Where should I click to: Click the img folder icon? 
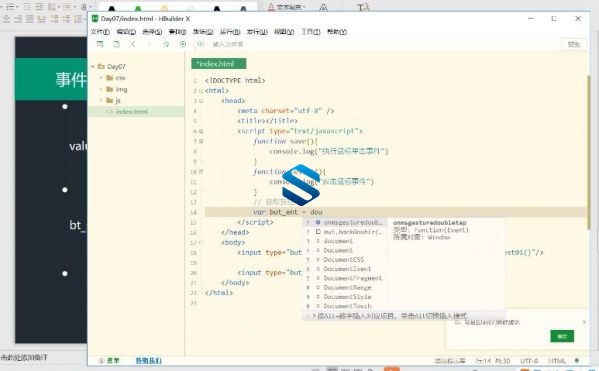110,89
